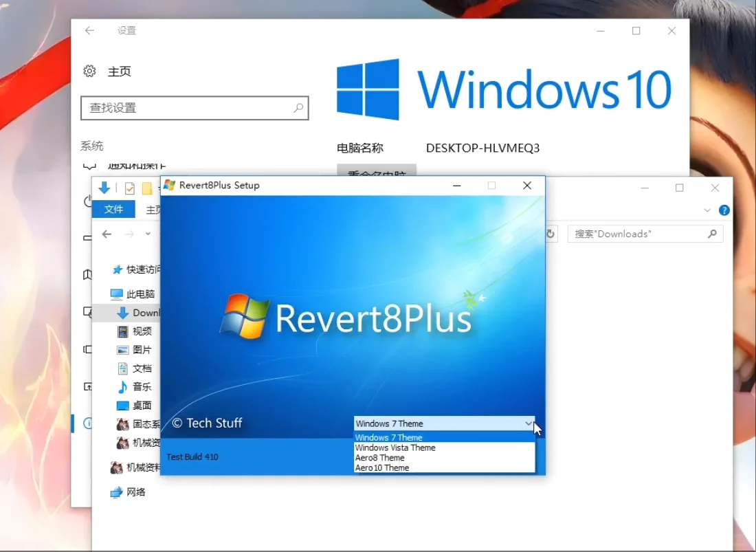This screenshot has height=552, width=756.
Task: Click the back navigation arrow in Explorer
Action: 107,234
